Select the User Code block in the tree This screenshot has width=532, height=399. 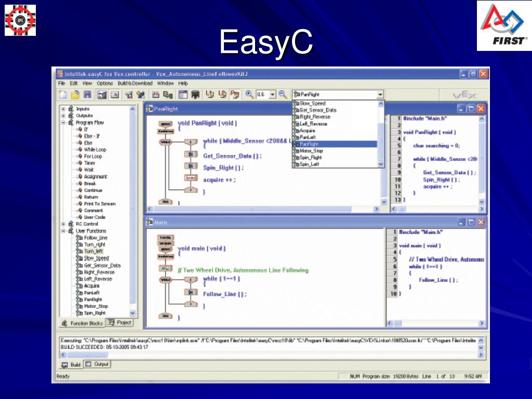coord(95,217)
